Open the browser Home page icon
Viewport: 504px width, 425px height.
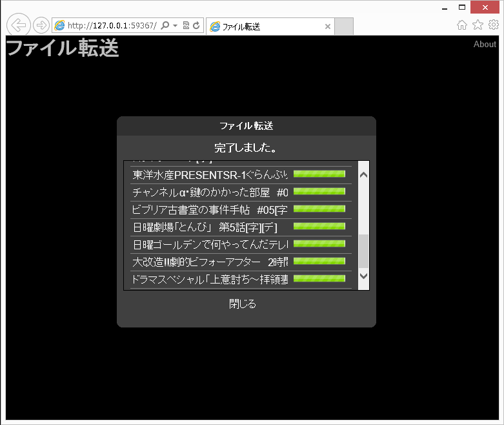point(462,25)
